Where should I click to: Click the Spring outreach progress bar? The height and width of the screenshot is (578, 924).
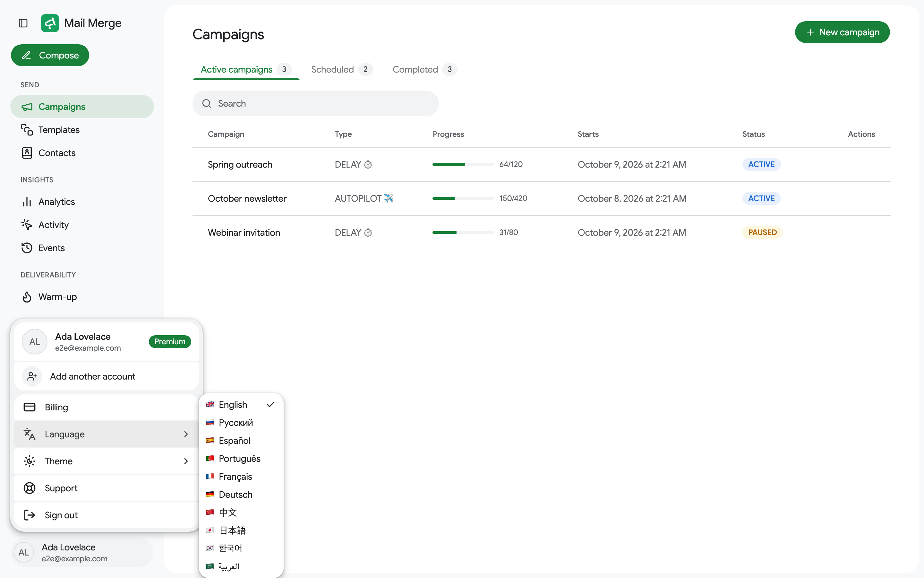[x=463, y=164]
